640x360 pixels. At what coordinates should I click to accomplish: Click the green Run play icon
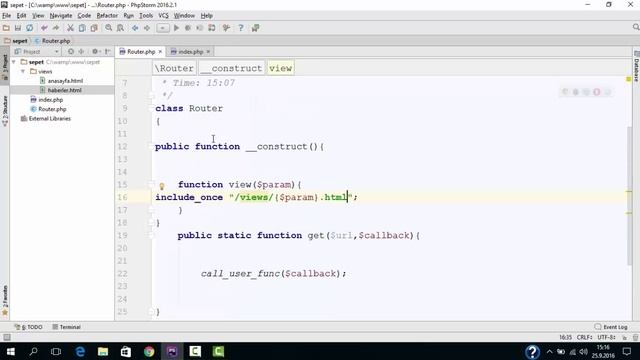(176, 28)
